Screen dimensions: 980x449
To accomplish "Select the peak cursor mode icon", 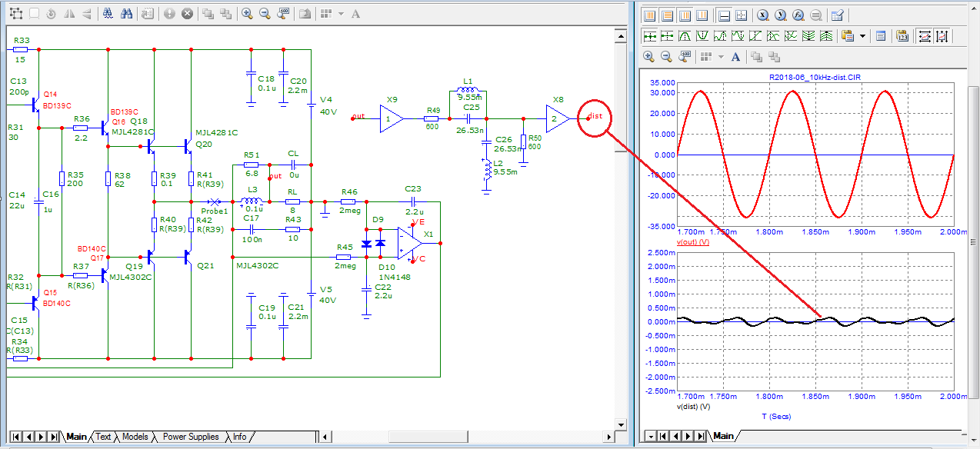I will point(685,35).
